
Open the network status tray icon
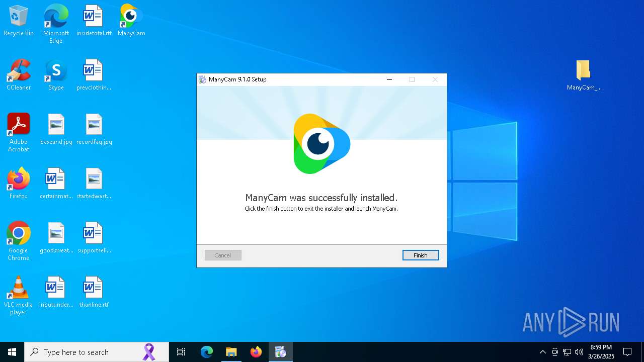click(x=567, y=352)
